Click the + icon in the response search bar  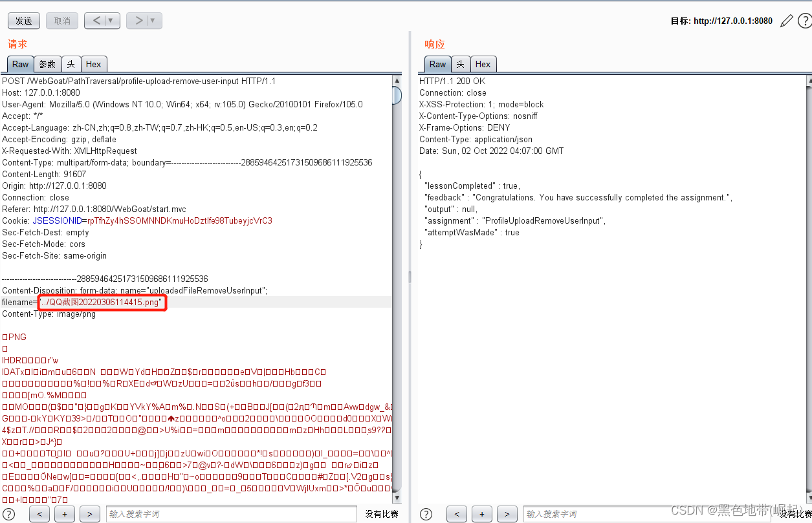click(x=481, y=513)
